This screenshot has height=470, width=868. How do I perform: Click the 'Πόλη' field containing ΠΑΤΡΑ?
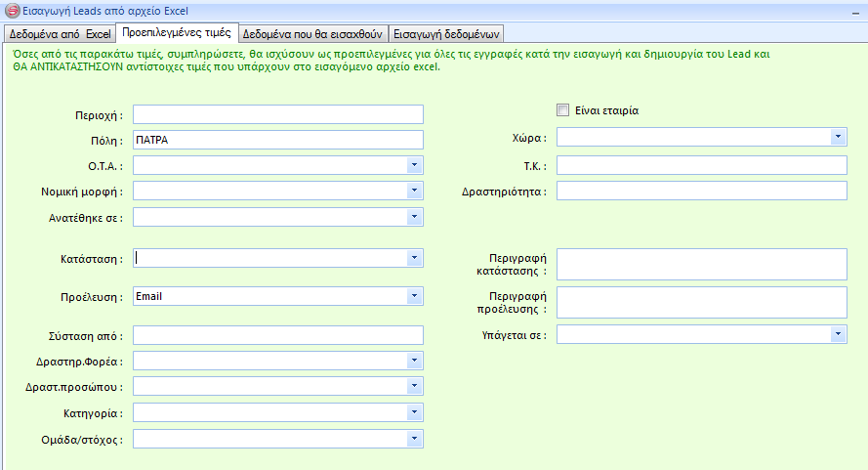pyautogui.click(x=278, y=140)
